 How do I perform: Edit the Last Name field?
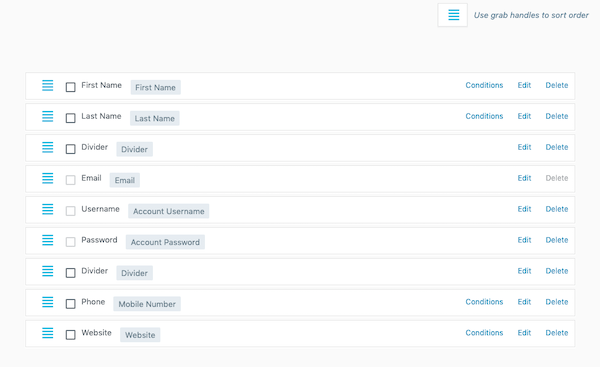pyautogui.click(x=524, y=116)
